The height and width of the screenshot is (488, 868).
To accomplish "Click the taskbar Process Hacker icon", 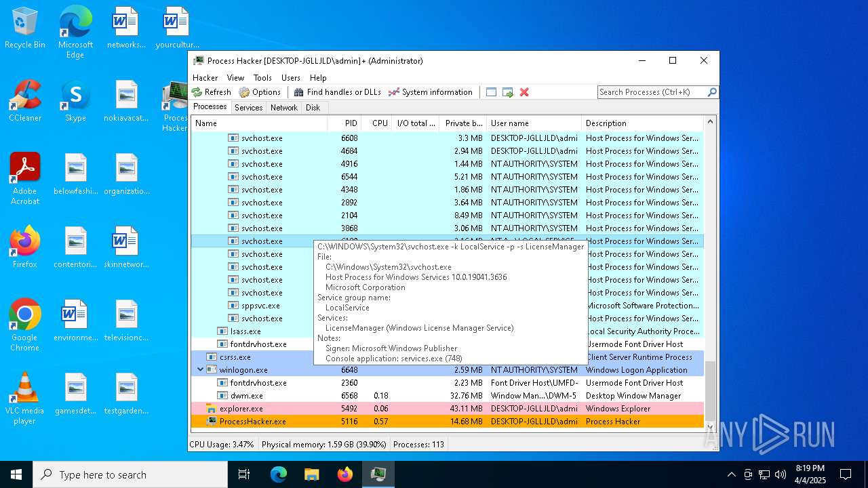I will (378, 474).
